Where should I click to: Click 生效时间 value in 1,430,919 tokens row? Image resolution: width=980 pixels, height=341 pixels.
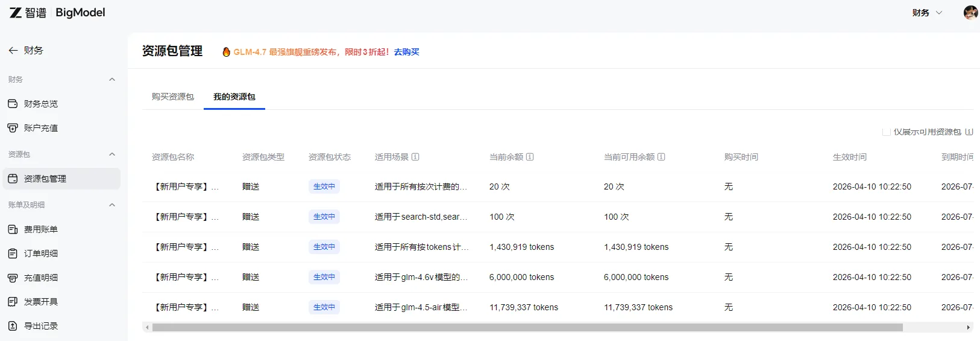tap(872, 247)
